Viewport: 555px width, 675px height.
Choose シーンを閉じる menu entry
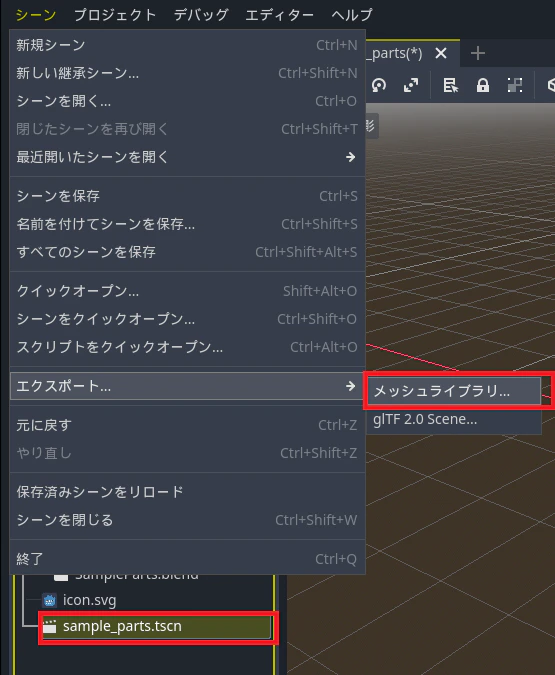coord(187,520)
